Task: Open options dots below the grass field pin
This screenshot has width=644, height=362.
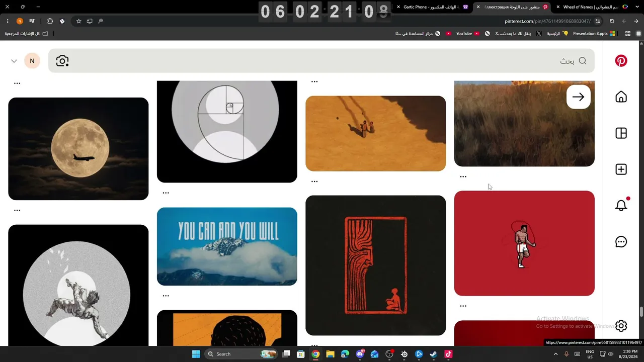Action: [x=463, y=176]
